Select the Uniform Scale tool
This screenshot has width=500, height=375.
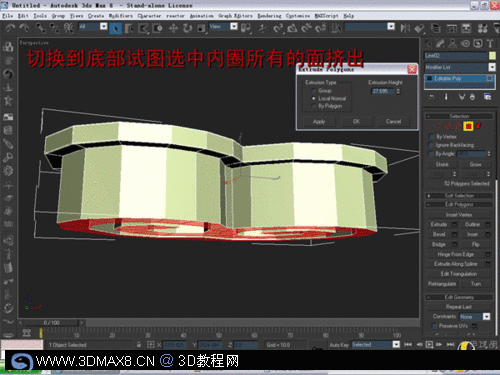click(201, 29)
